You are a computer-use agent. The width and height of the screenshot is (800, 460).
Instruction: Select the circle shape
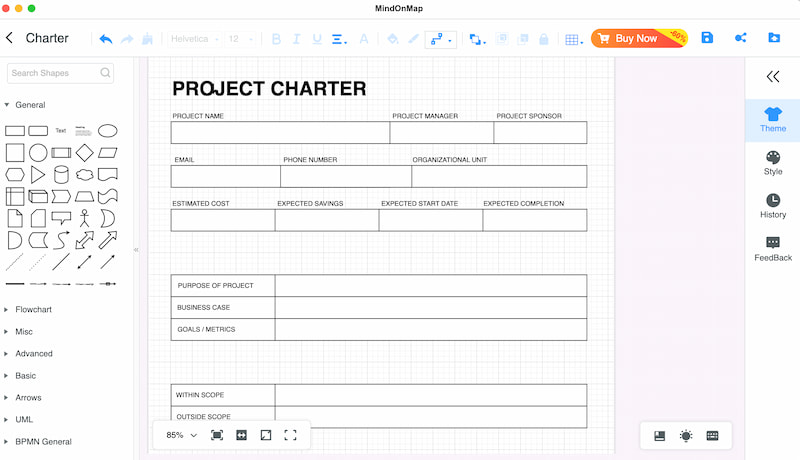tap(38, 152)
